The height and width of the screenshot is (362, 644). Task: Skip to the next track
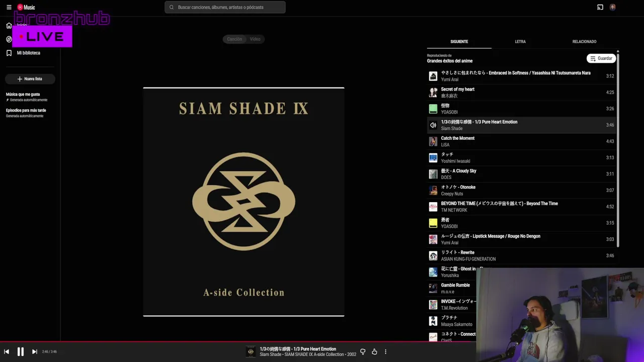(x=34, y=352)
